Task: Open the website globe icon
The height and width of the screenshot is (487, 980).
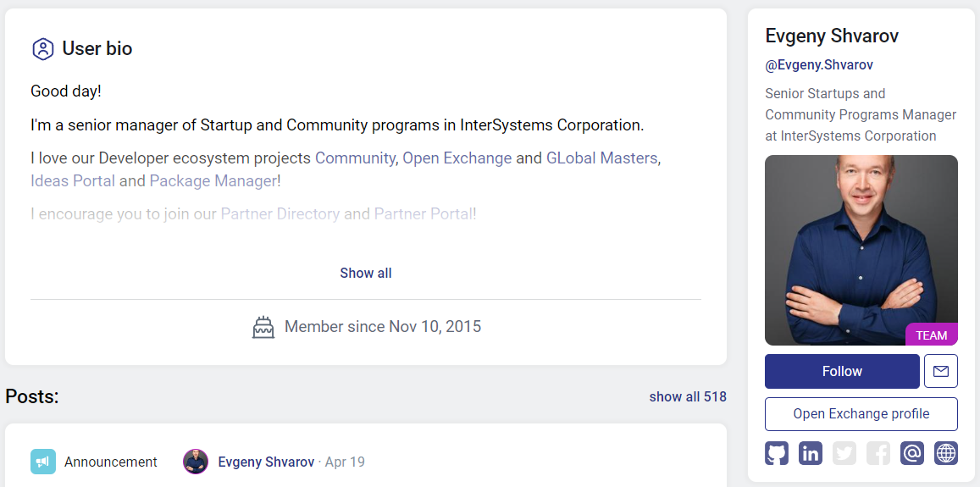Action: (946, 453)
